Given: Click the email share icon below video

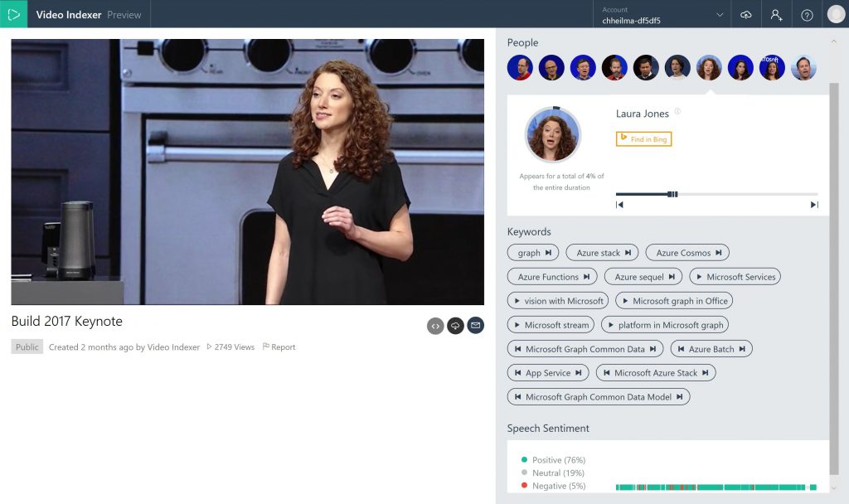Looking at the screenshot, I should [x=475, y=326].
